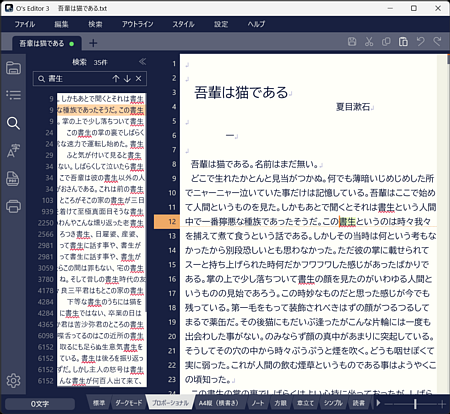The height and width of the screenshot is (414, 450).
Task: Show more style tabs with the right arrow
Action: 378,403
